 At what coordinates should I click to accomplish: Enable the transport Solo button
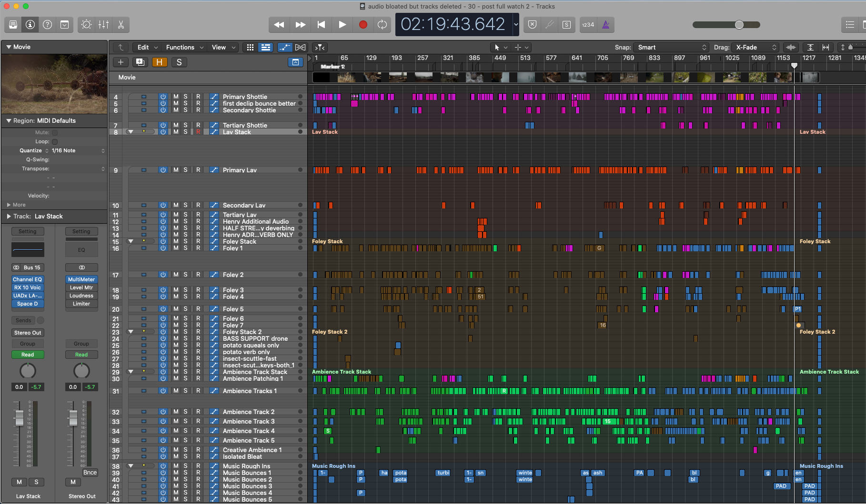pos(566,25)
